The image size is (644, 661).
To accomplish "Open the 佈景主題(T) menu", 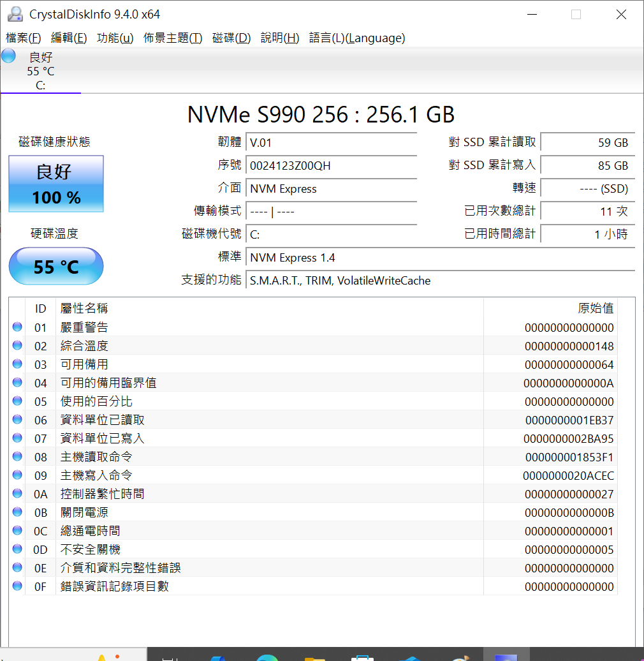I will point(173,38).
